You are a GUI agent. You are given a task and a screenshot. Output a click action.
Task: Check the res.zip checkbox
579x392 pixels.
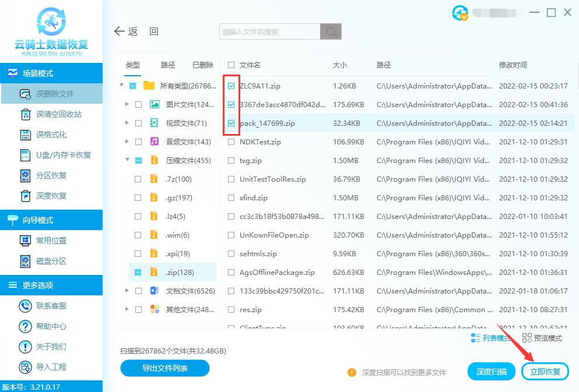(x=231, y=309)
